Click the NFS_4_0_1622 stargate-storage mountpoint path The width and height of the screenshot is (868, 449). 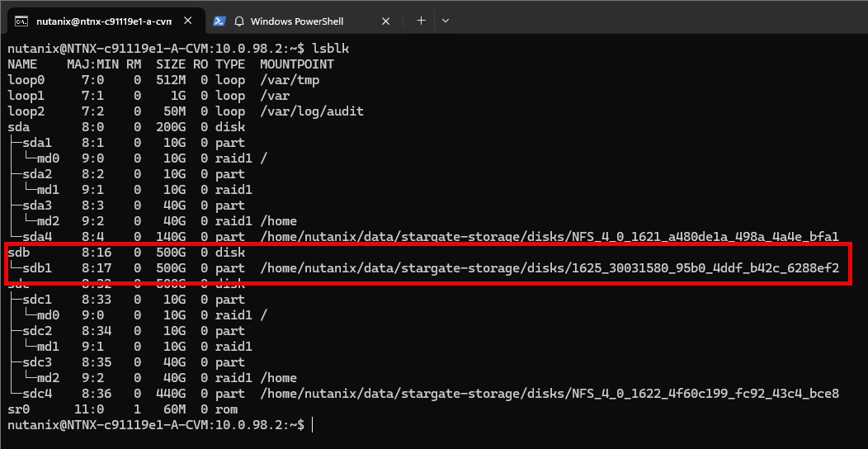point(550,394)
